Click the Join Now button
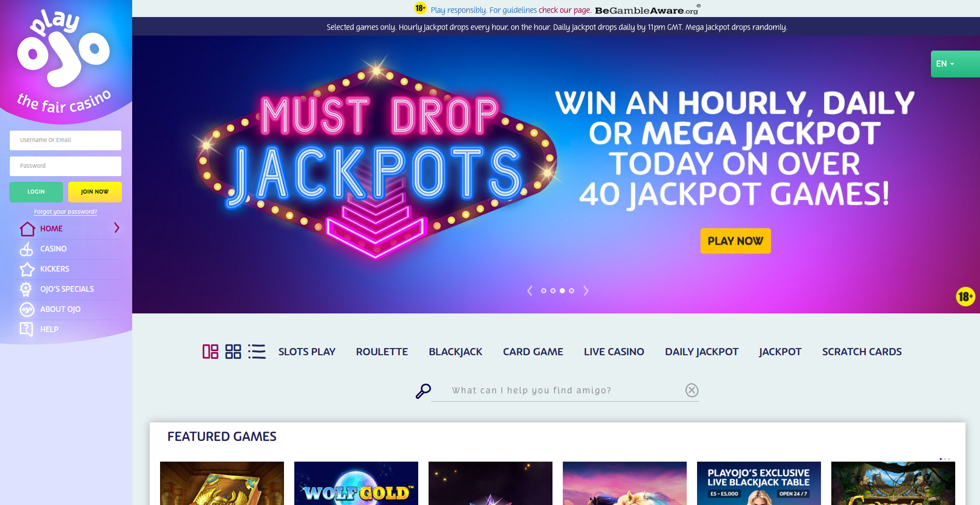Image resolution: width=980 pixels, height=505 pixels. coord(95,192)
